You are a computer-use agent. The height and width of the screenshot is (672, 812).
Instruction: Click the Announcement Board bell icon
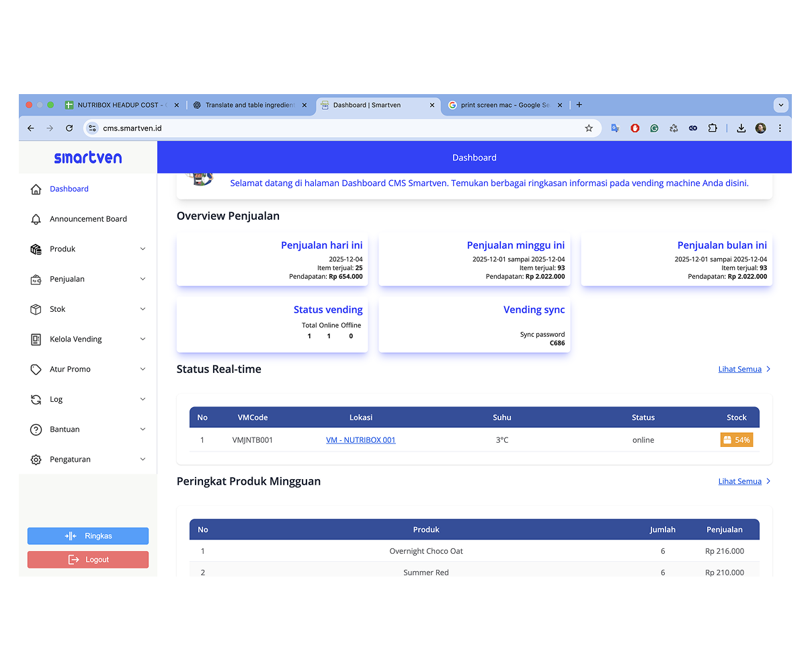coord(36,219)
